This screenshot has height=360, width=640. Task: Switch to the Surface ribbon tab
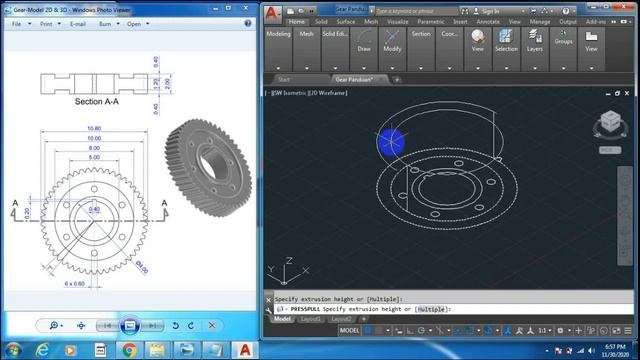(346, 21)
